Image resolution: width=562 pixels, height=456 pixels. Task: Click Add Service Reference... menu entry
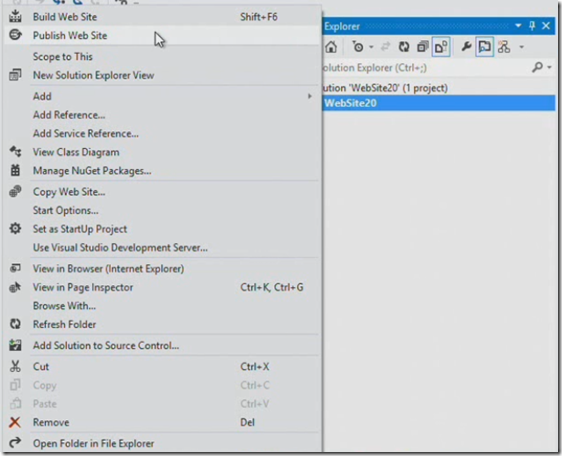[161, 133]
